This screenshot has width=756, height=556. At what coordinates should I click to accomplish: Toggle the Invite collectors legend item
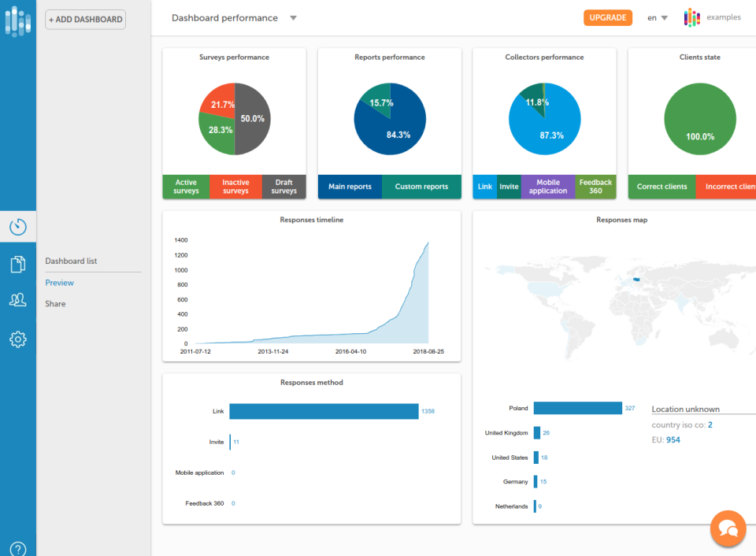510,187
